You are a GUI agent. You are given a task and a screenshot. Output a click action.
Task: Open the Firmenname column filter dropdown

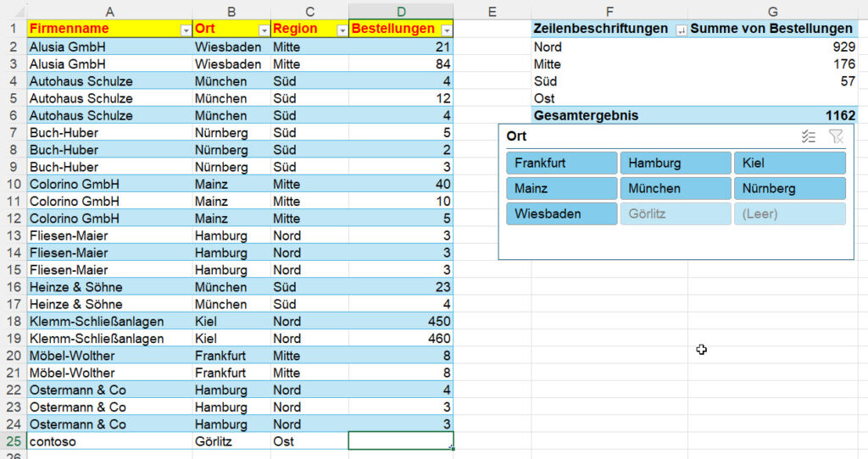186,30
